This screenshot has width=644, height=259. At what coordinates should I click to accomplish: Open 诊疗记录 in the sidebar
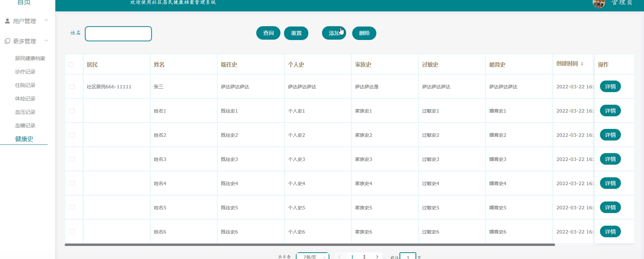click(25, 72)
